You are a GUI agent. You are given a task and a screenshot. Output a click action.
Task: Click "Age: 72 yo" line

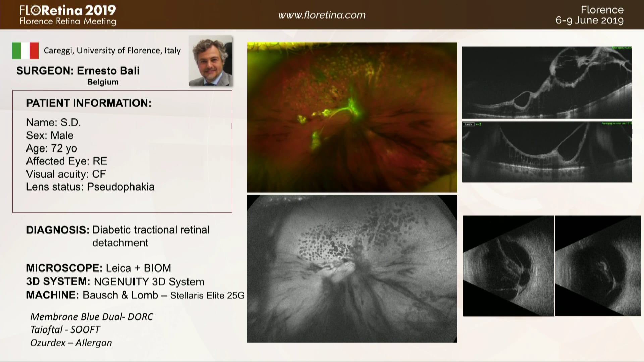[52, 148]
